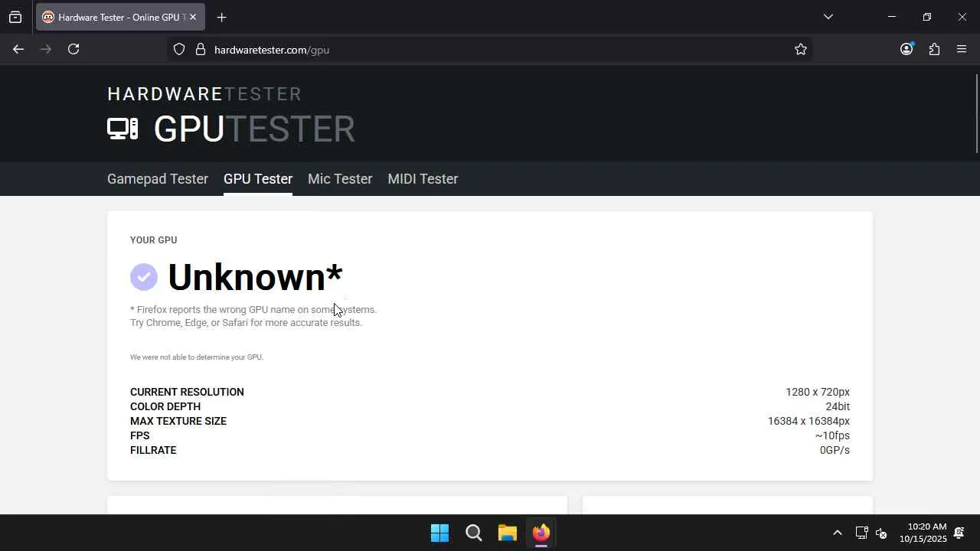Click the "24bit" value
This screenshot has height=551, width=980.
(x=838, y=406)
